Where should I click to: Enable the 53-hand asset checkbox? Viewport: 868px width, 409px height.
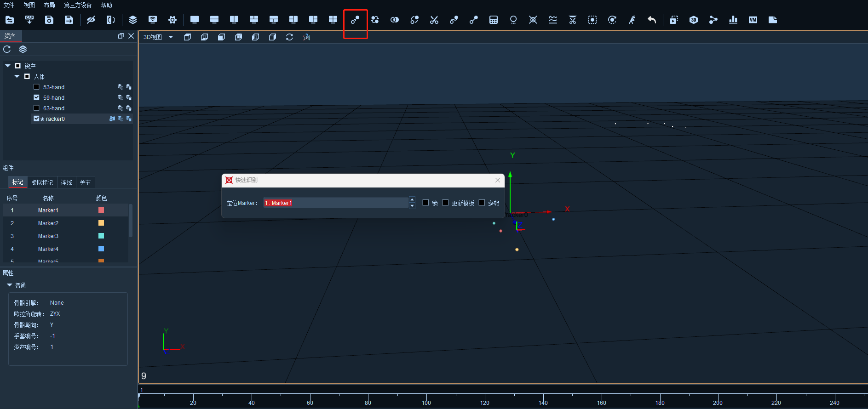(36, 87)
